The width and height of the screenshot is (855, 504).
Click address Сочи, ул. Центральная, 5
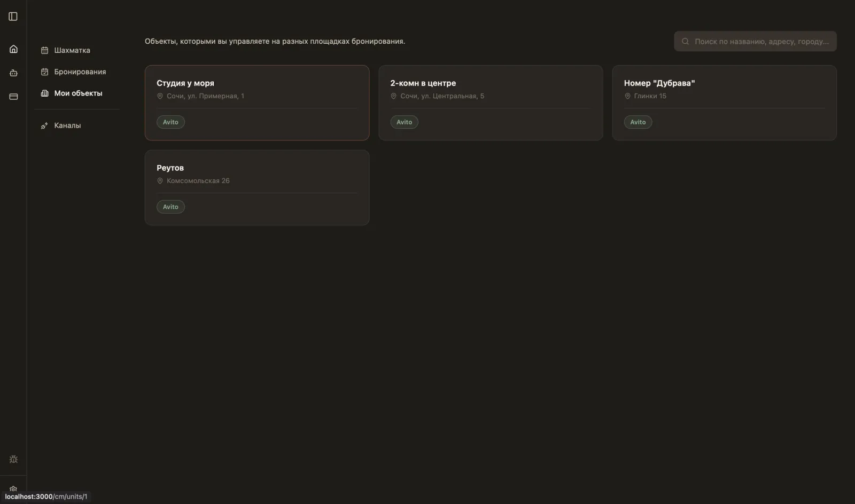tap(442, 96)
